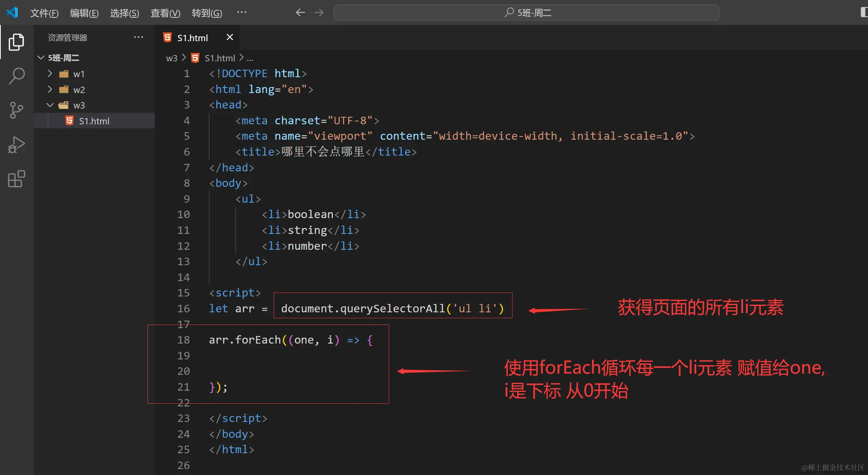This screenshot has width=868, height=475.
Task: Click the string list item text
Action: pos(308,230)
